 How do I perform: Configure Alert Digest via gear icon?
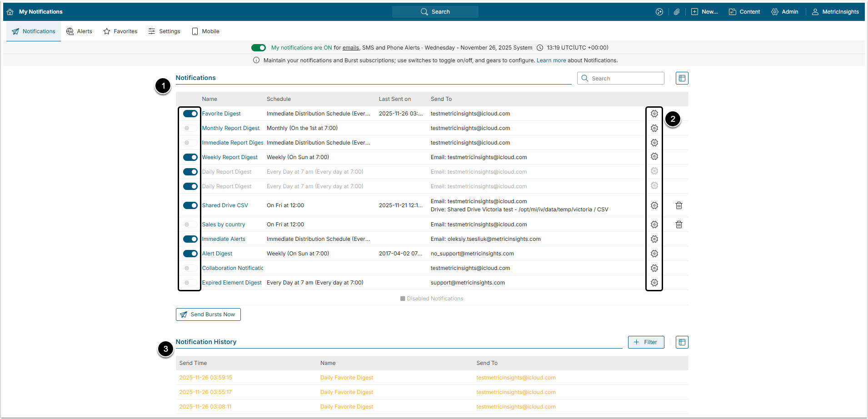coord(654,254)
